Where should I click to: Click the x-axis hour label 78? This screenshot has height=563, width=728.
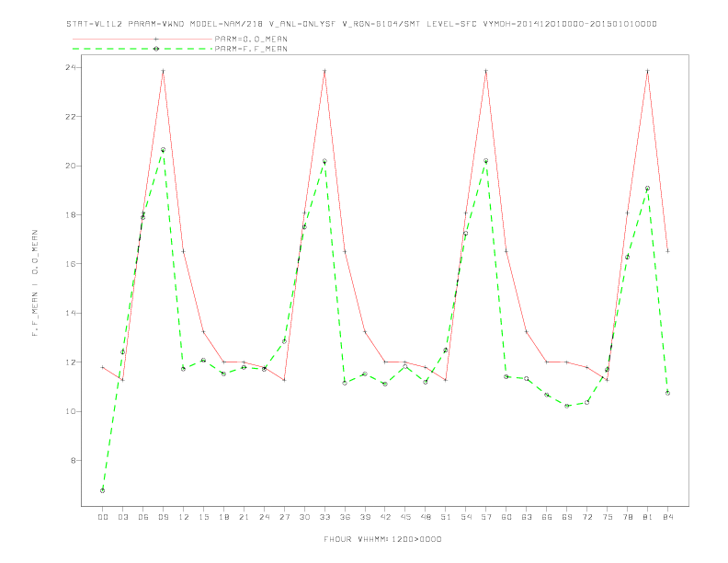point(628,517)
